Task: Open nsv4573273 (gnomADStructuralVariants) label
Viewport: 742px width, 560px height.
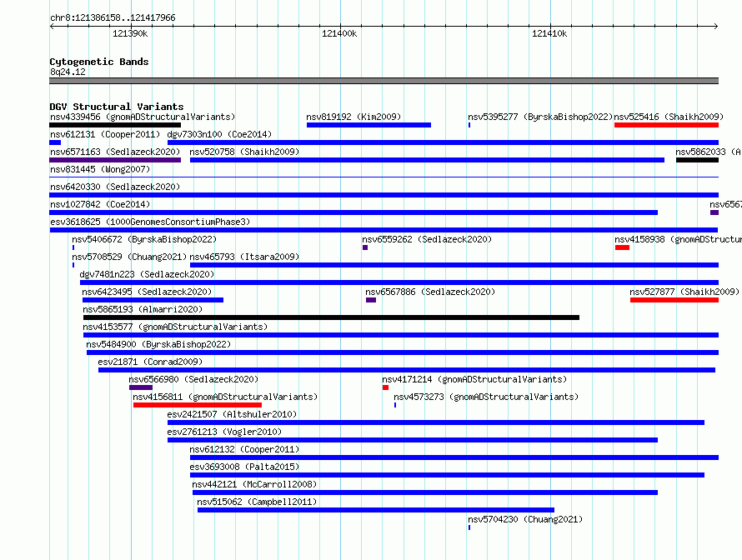Action: click(x=486, y=397)
